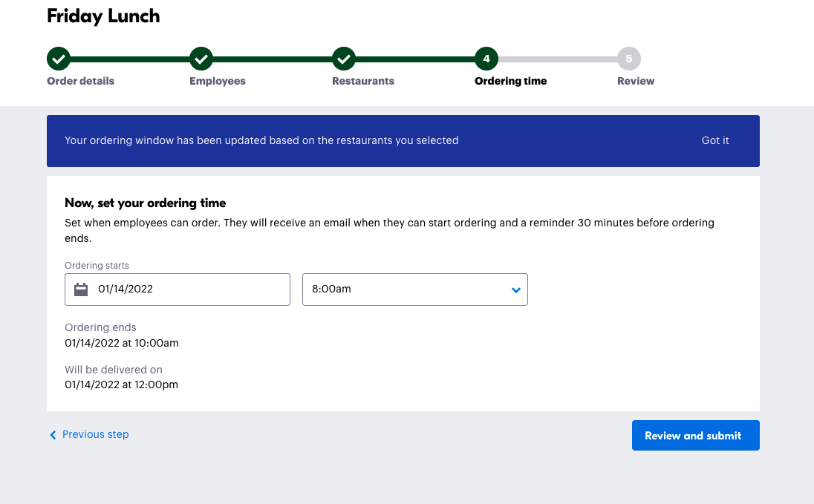Select the Order details step label
The image size is (814, 504).
pyautogui.click(x=81, y=81)
